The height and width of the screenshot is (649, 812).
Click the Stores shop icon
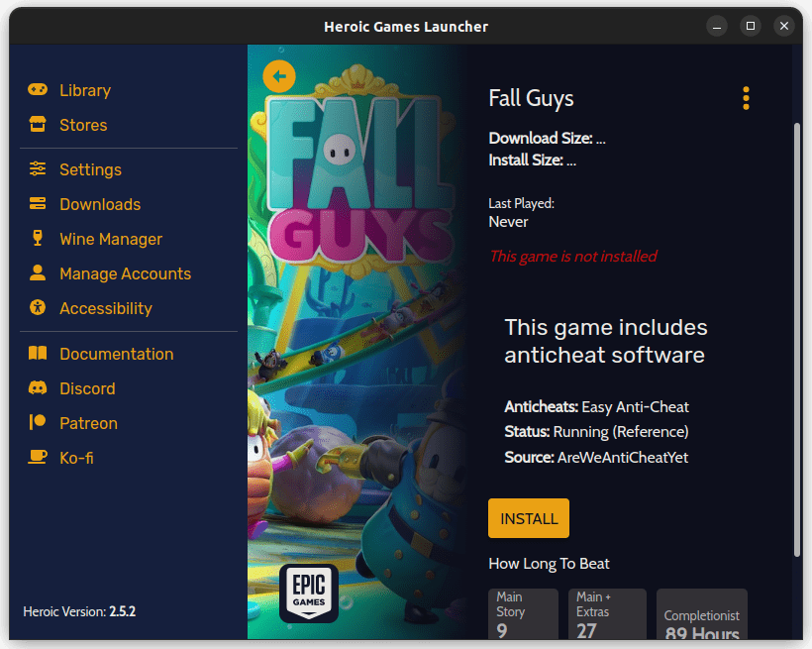(x=38, y=125)
